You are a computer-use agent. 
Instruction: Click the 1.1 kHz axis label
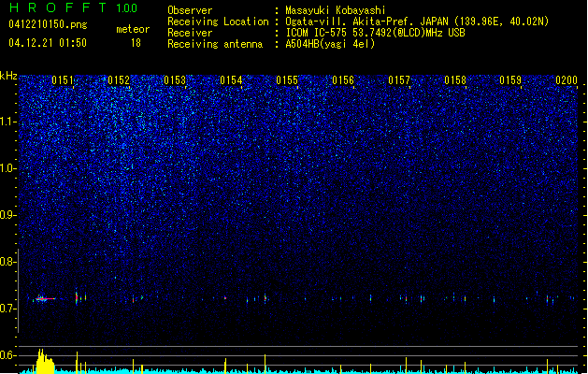(x=7, y=122)
